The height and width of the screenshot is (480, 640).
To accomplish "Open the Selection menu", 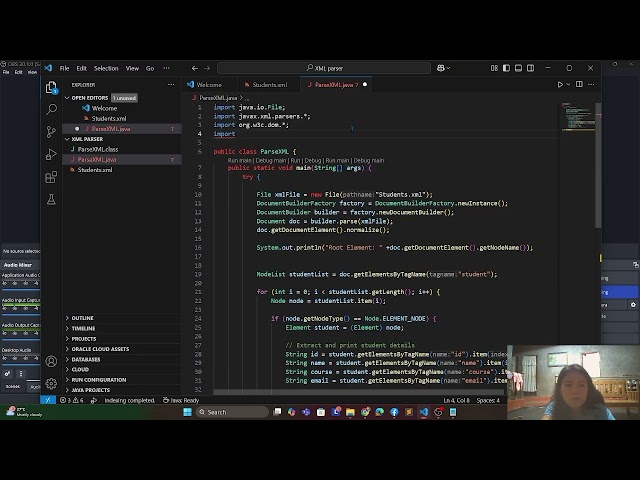I will click(106, 68).
